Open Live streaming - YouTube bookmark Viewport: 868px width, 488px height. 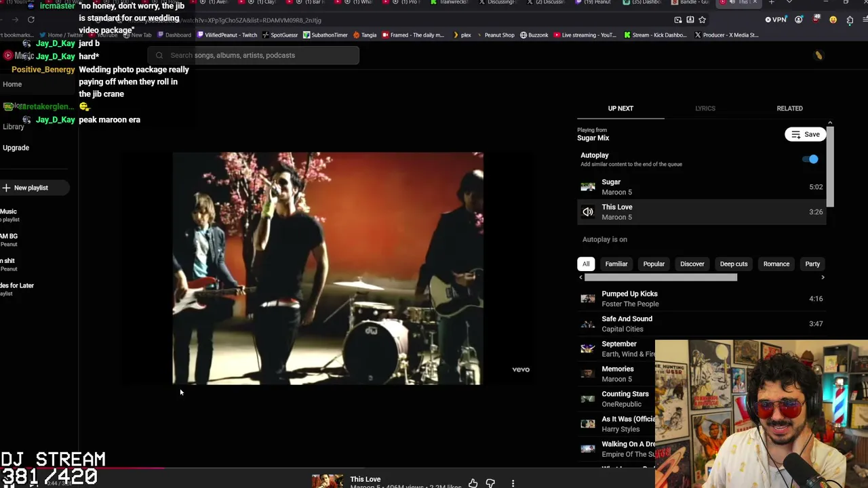pos(585,35)
